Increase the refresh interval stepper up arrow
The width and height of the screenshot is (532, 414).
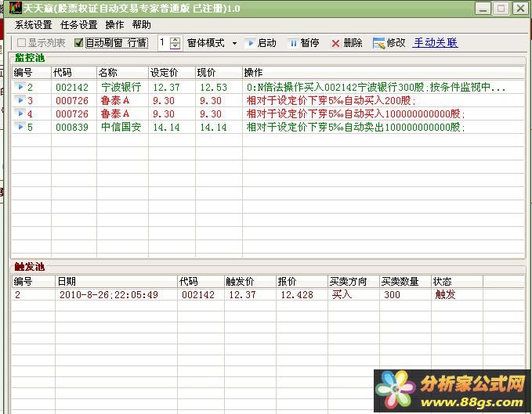(175, 40)
